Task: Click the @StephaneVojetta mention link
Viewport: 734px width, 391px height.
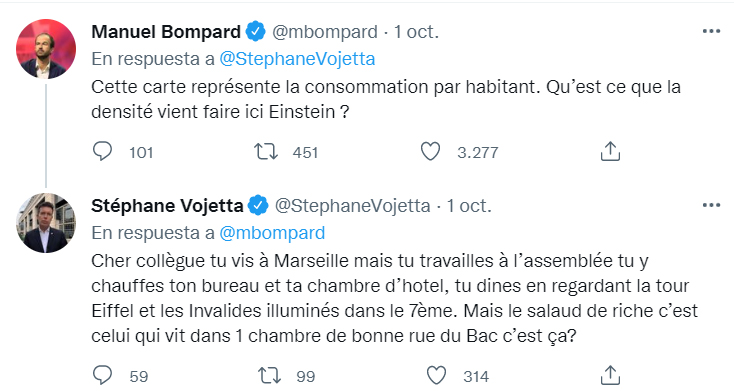Action: pos(297,59)
